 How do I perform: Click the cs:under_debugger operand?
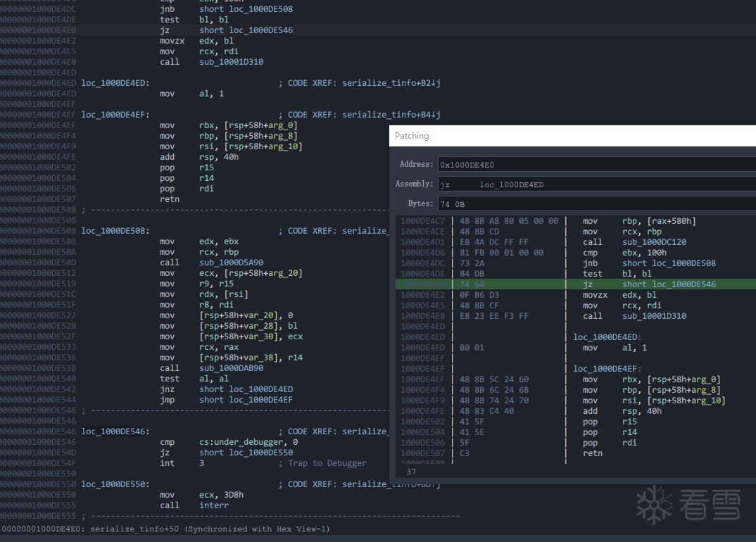(236, 442)
